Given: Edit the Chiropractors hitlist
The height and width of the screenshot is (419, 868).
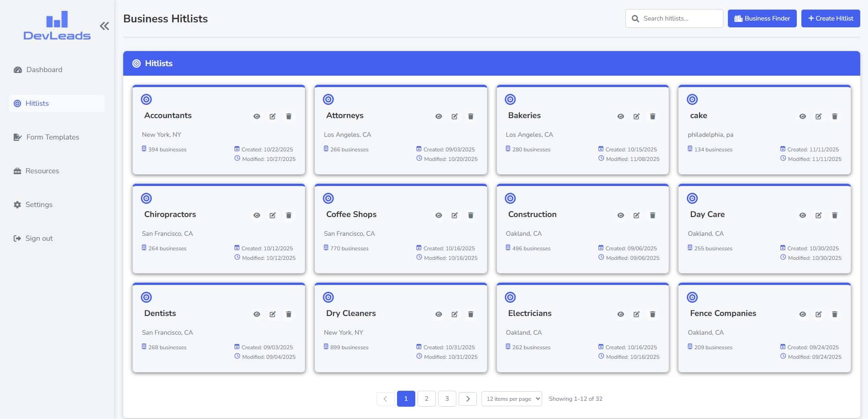Looking at the screenshot, I should 272,216.
